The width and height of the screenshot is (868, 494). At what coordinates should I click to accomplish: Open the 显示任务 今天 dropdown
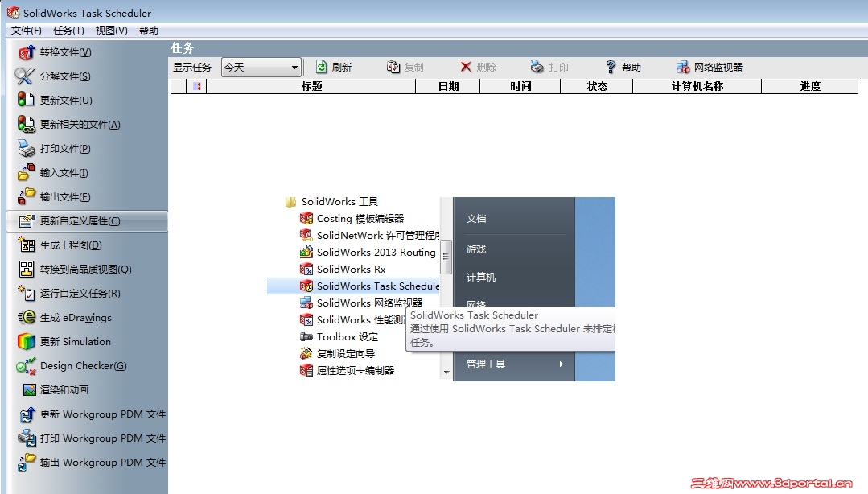click(261, 68)
